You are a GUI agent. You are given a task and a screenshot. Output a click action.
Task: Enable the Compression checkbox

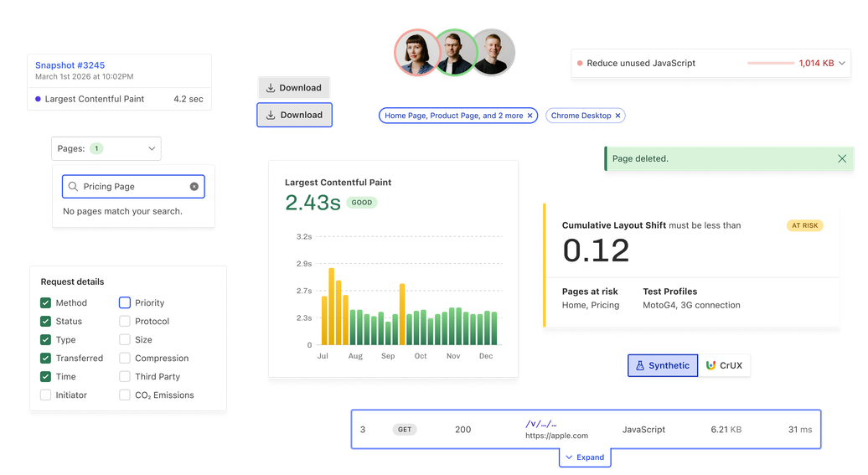click(x=125, y=359)
